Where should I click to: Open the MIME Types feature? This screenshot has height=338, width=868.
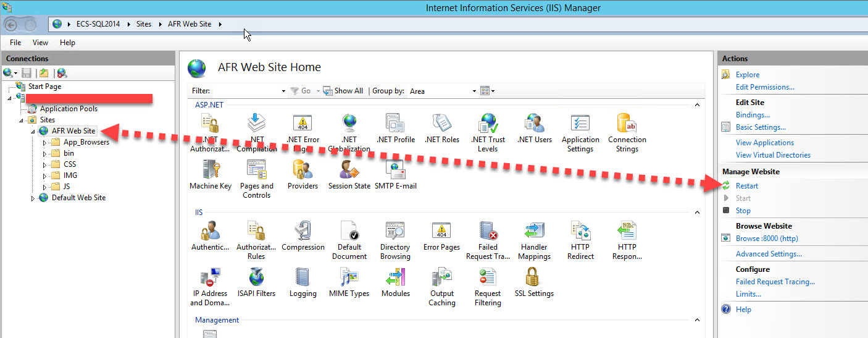click(349, 282)
